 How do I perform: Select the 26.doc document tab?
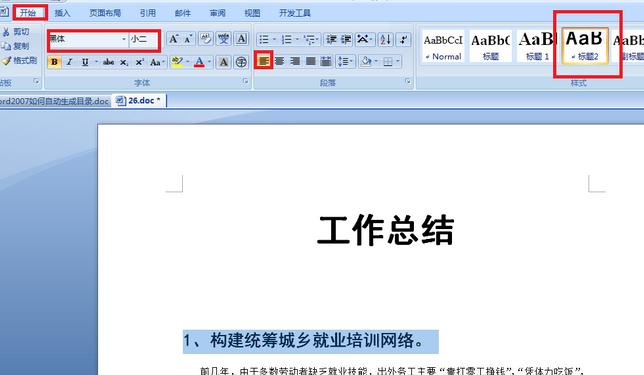[x=139, y=101]
